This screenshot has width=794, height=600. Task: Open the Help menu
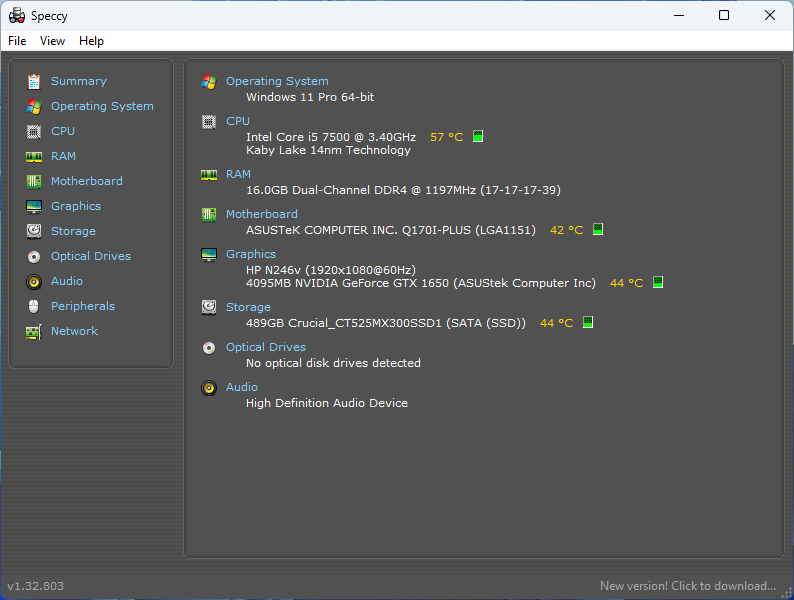tap(91, 41)
